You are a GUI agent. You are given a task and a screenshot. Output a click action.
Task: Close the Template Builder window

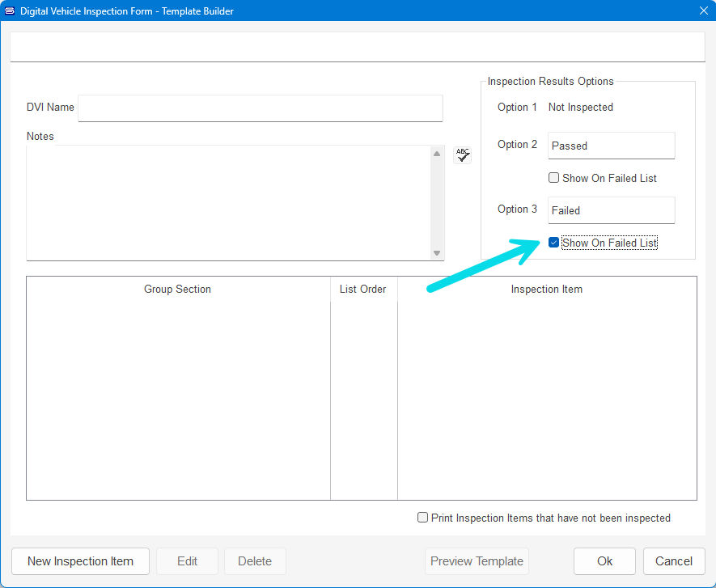tap(702, 11)
